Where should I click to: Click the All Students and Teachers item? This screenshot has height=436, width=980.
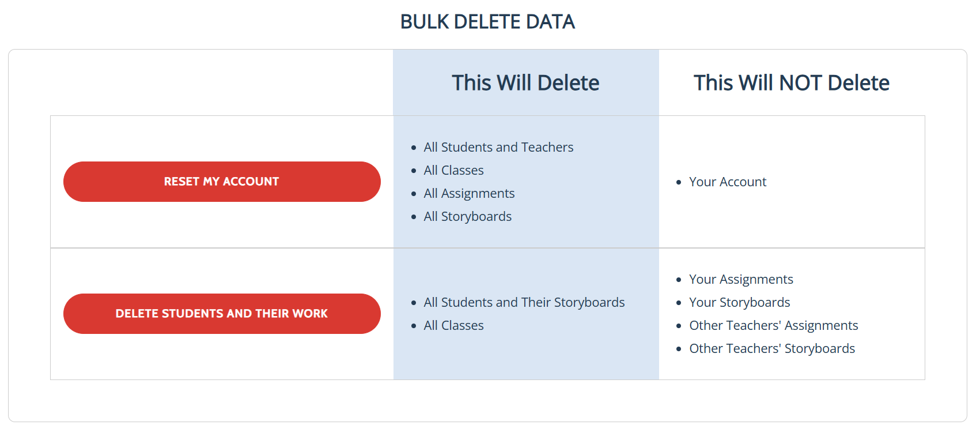click(498, 148)
